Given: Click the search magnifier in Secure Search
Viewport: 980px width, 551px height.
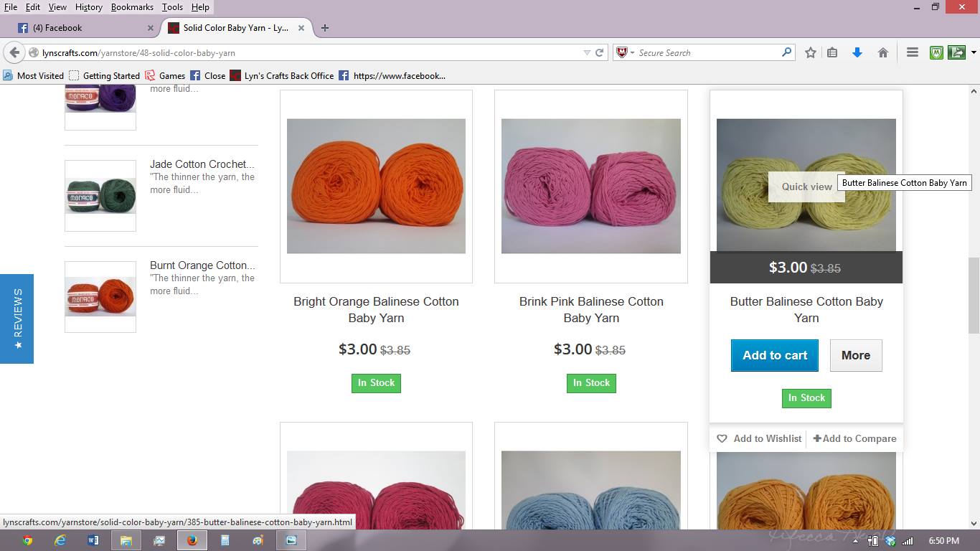Looking at the screenshot, I should pos(786,52).
